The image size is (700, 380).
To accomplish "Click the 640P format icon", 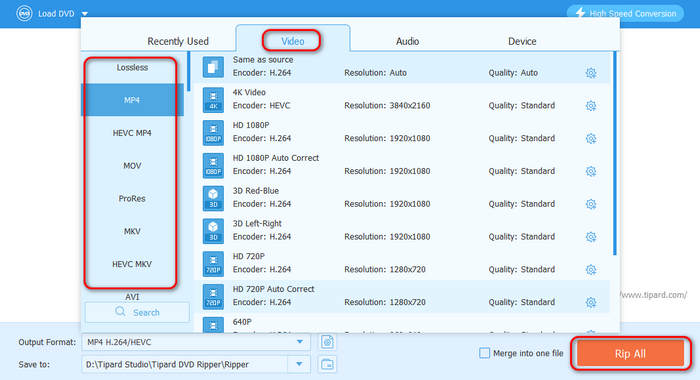I will click(x=213, y=325).
